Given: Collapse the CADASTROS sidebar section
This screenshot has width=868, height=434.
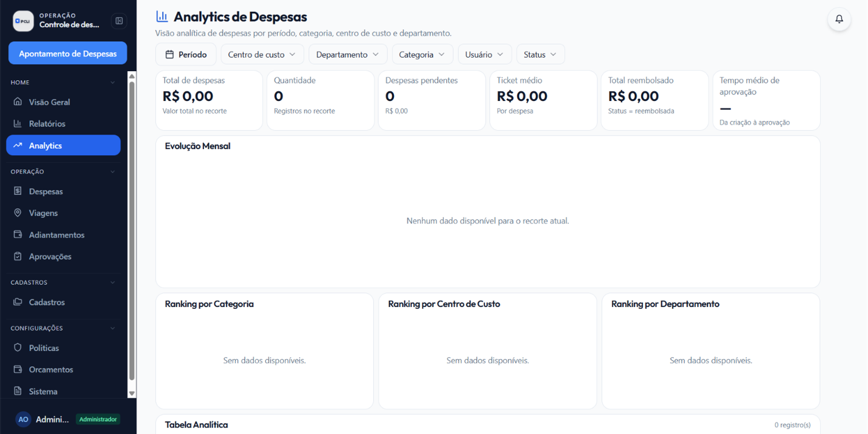Looking at the screenshot, I should coord(113,282).
